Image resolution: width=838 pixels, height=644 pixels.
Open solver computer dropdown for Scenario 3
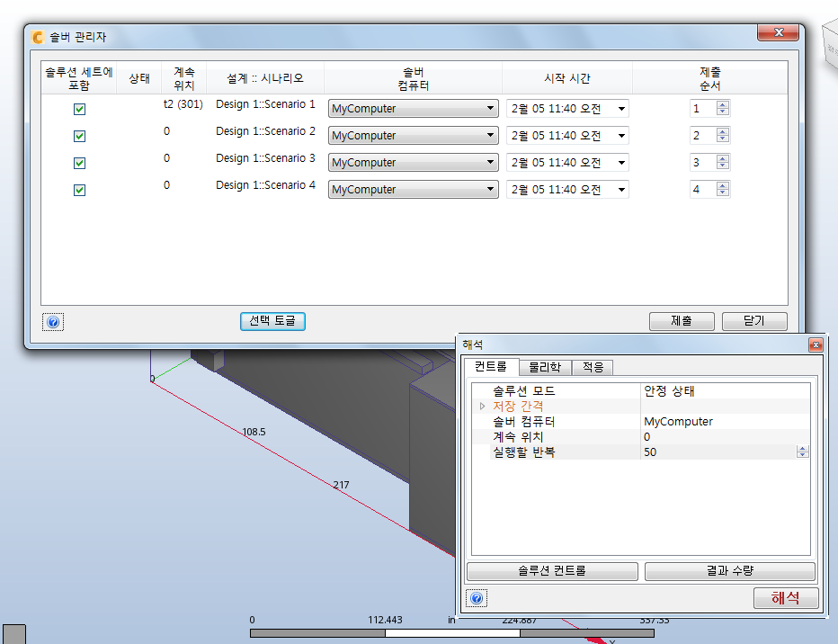(x=413, y=163)
